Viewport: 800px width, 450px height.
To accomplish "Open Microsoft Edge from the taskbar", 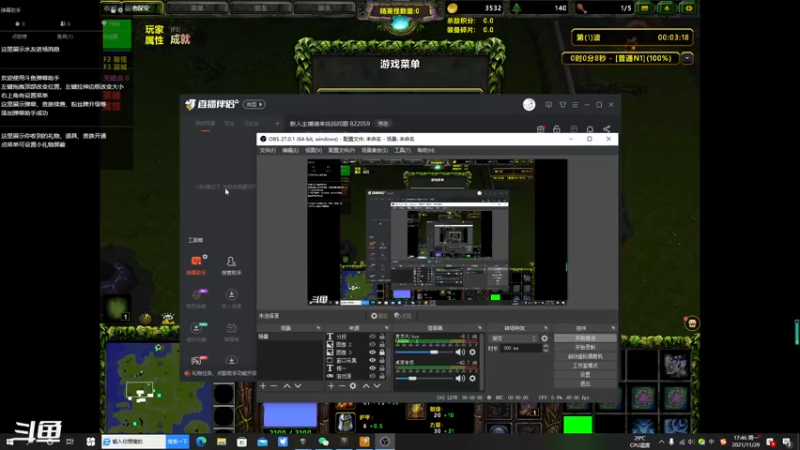I will 201,441.
